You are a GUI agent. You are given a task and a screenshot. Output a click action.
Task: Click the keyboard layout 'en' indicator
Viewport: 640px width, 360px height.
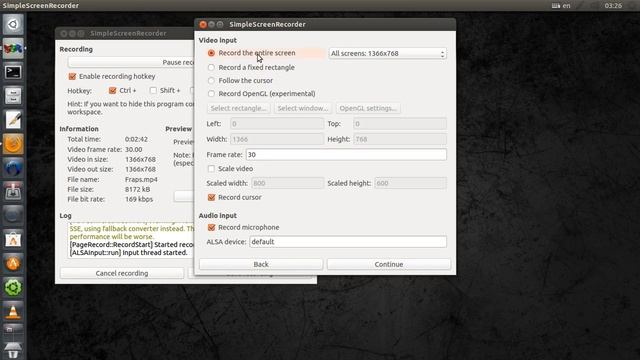pyautogui.click(x=561, y=6)
